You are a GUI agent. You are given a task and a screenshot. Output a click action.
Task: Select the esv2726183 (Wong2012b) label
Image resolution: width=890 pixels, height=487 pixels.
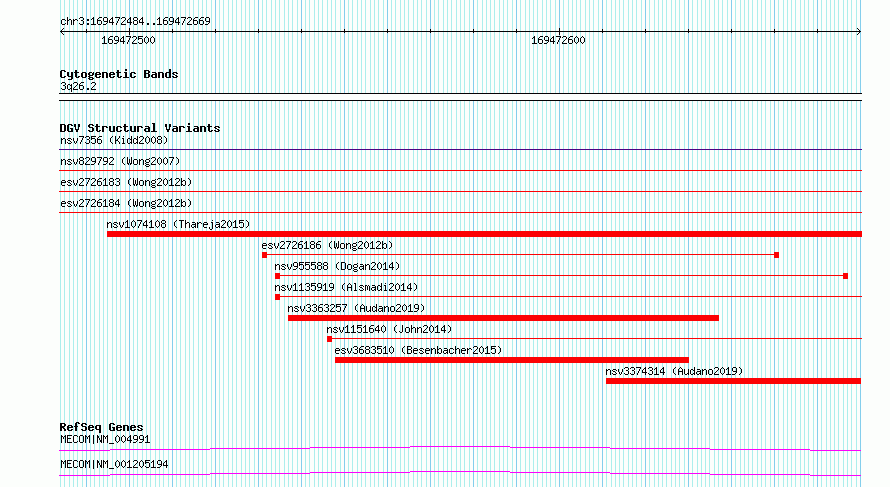[x=126, y=182]
